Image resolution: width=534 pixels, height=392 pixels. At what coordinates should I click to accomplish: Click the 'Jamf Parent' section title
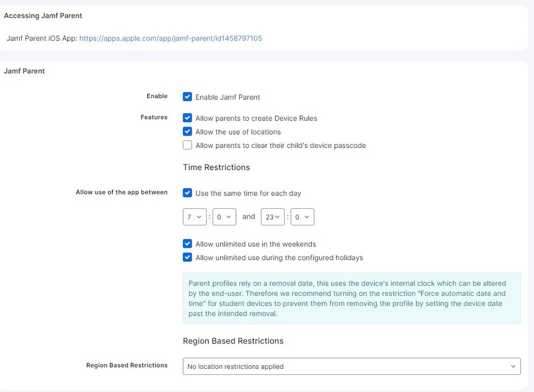pyautogui.click(x=24, y=71)
